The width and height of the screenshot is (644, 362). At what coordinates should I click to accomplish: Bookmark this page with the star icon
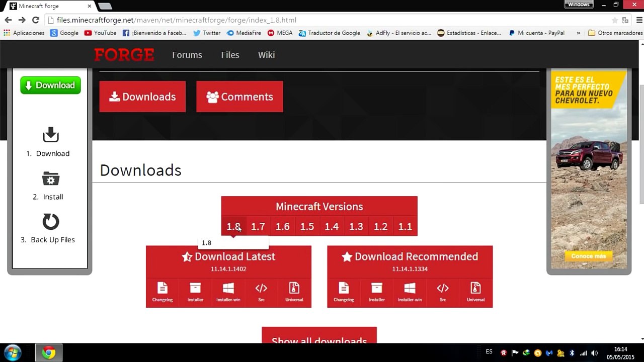(615, 20)
